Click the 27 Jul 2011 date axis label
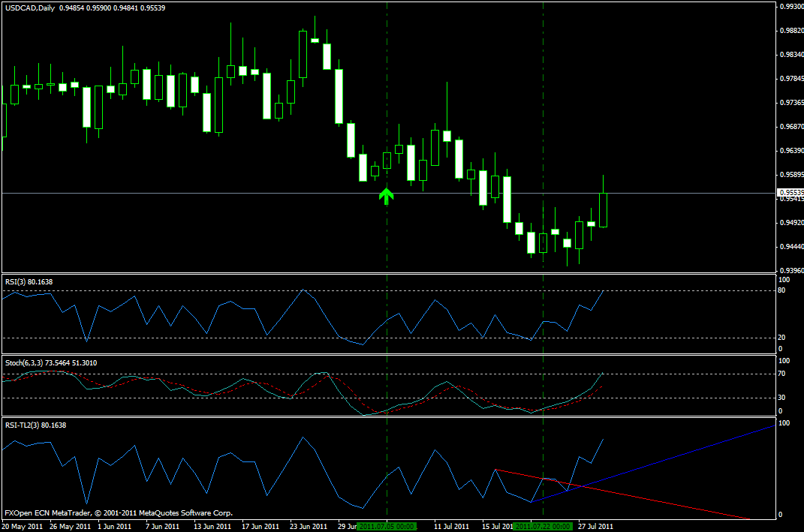 coord(595,526)
